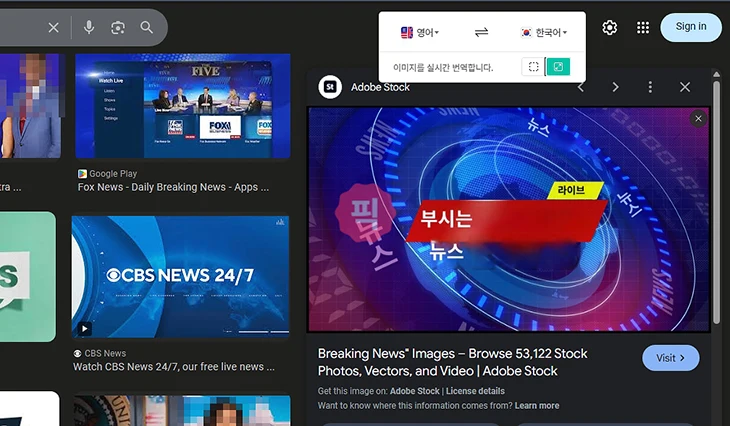Open the Fox News Daily Breaking News result title

pyautogui.click(x=173, y=187)
